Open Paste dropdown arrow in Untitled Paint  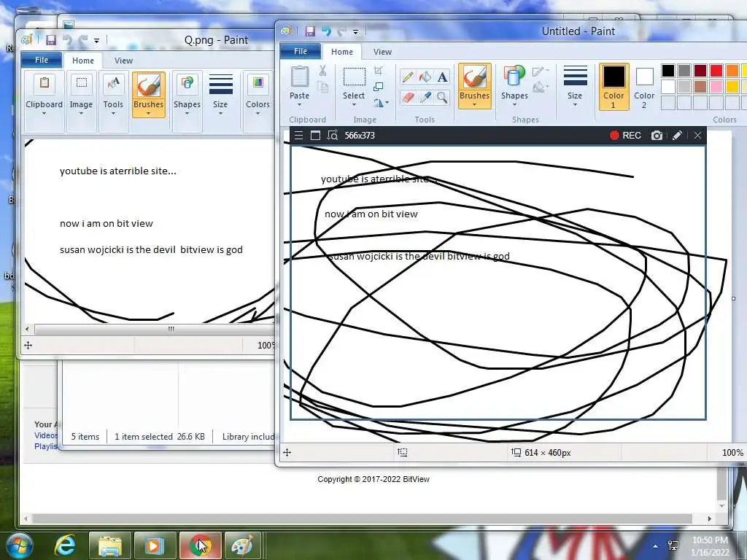(x=300, y=105)
